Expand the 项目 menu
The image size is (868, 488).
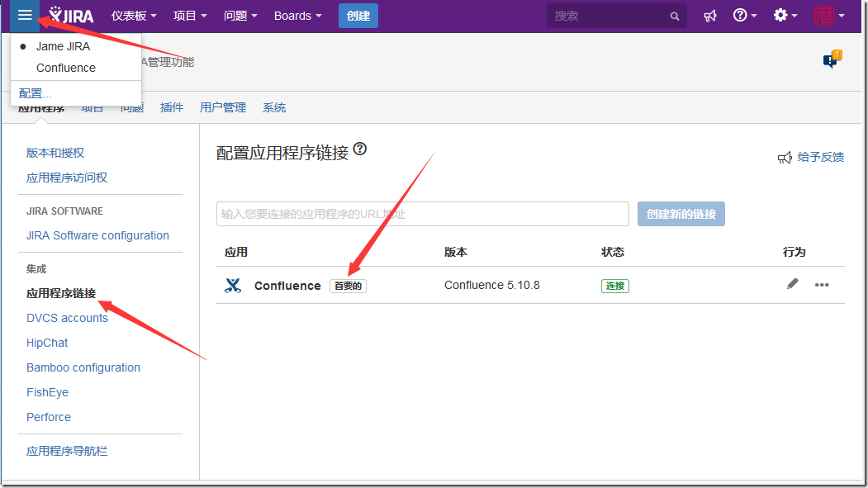click(190, 16)
